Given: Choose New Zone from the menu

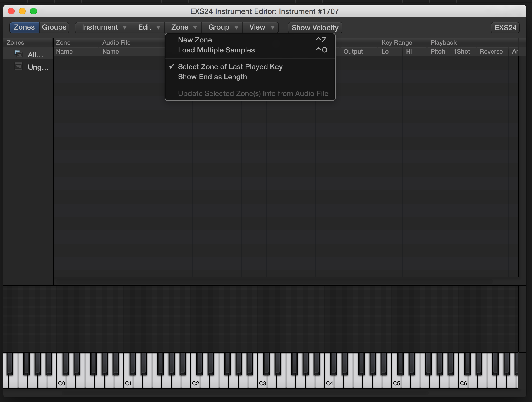Looking at the screenshot, I should pos(195,40).
